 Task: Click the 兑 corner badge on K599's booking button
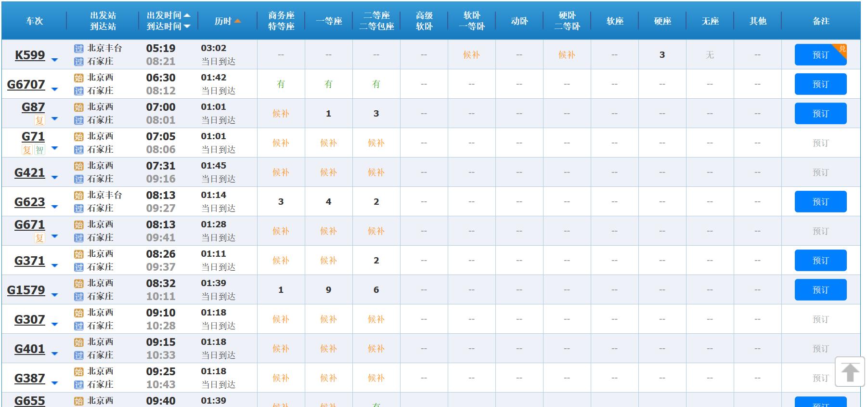point(842,49)
